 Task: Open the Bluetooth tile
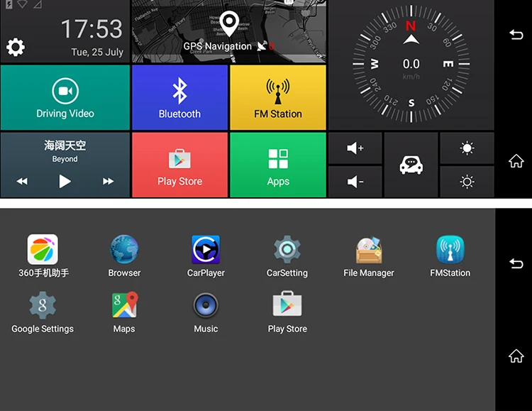coord(179,97)
